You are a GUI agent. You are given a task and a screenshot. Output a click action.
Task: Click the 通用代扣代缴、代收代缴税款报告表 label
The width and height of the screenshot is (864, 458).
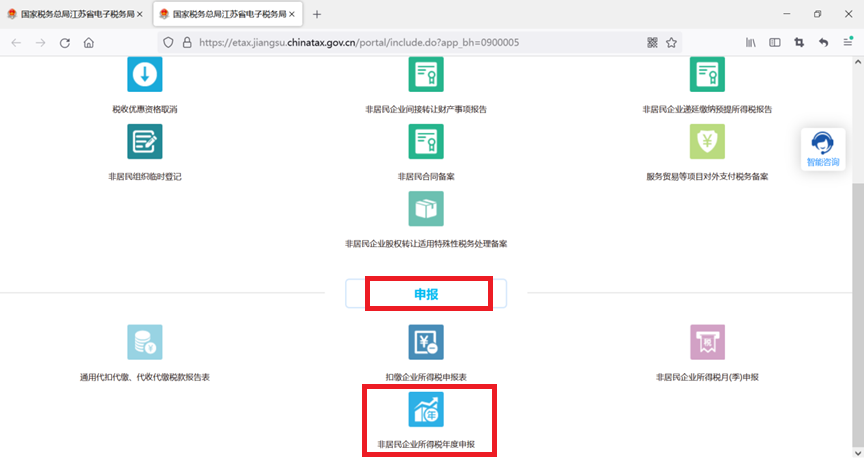[x=145, y=378]
